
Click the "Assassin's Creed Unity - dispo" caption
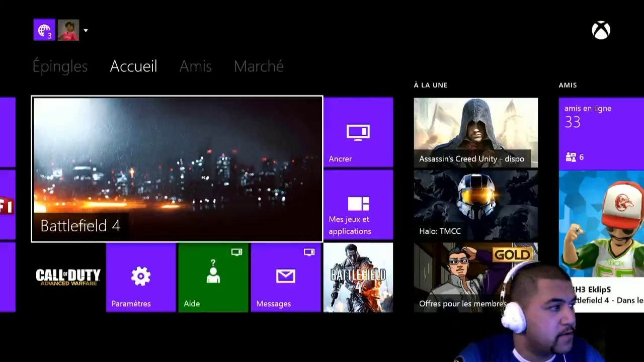click(472, 159)
